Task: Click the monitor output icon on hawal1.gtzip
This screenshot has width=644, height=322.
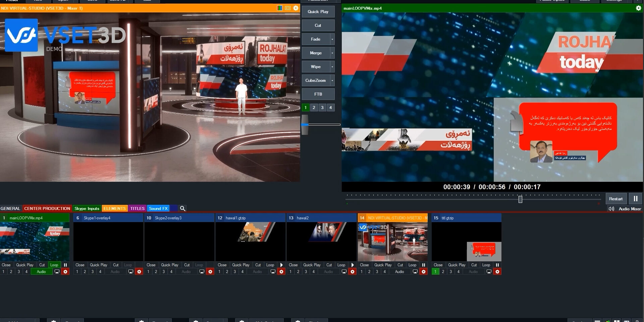Action: click(x=272, y=271)
